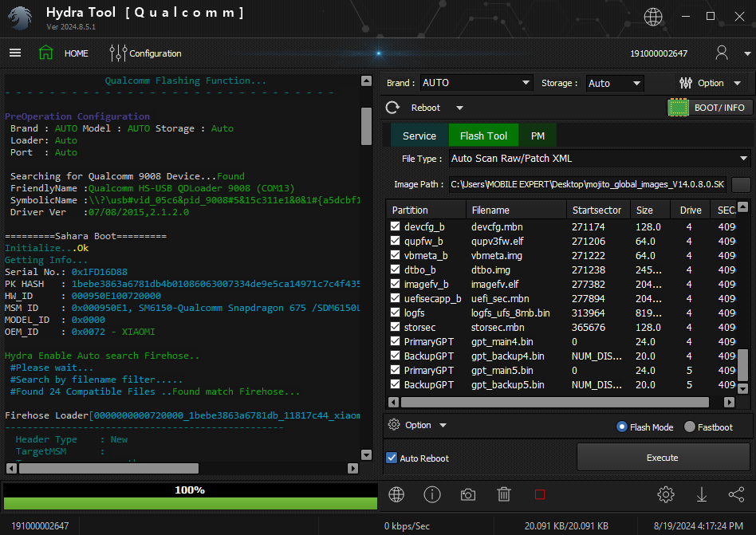Screen dimensions: 756x535
Task: Sort by Startsector column header
Action: click(x=598, y=210)
